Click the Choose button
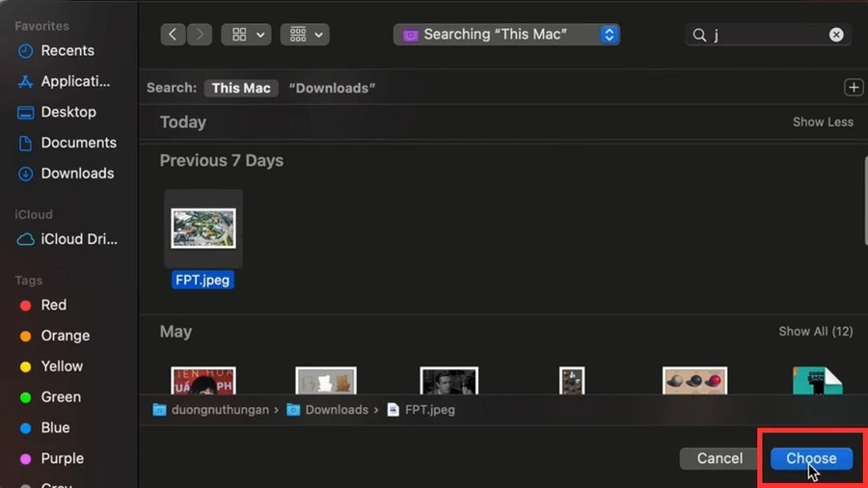 coord(811,458)
